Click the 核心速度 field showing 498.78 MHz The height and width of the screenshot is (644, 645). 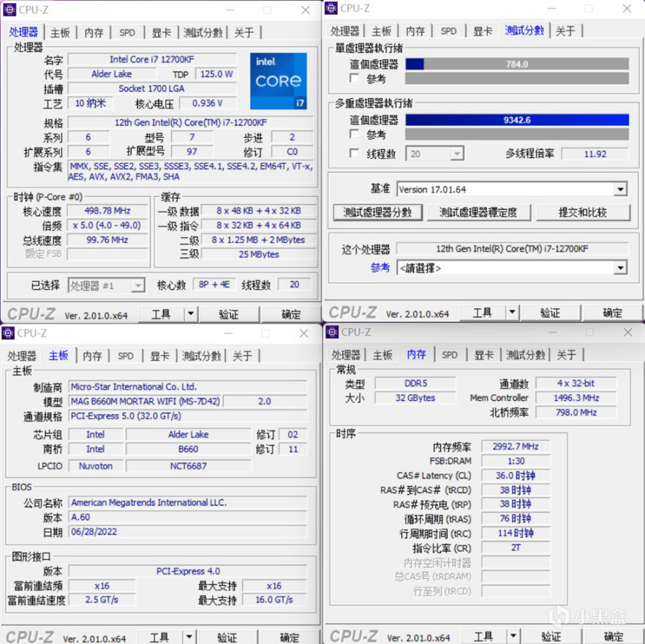coord(107,211)
